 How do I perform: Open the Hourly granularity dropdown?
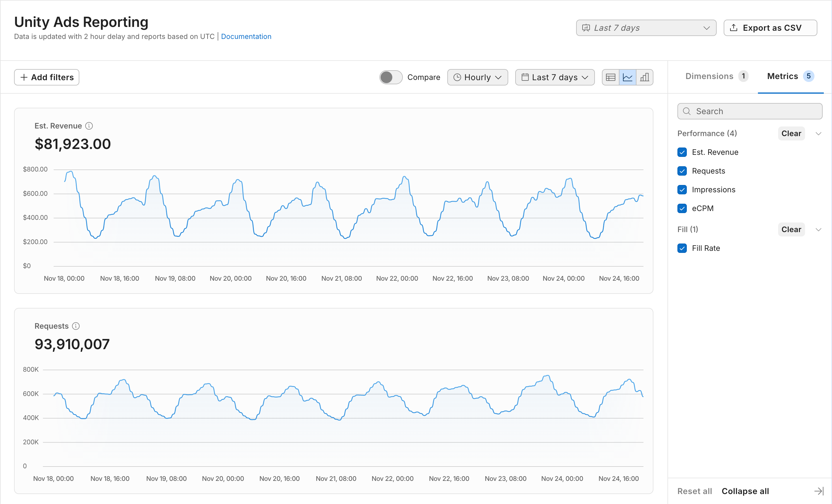point(477,77)
